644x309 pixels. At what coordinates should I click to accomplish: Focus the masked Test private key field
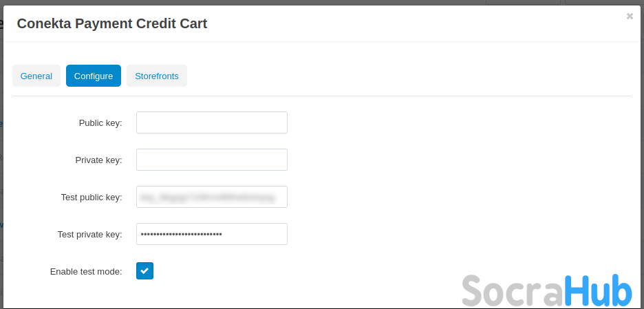pos(212,234)
